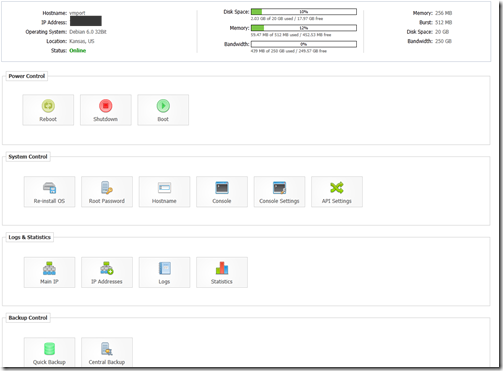Open the Hostname setting
This screenshot has width=503, height=371.
point(164,192)
